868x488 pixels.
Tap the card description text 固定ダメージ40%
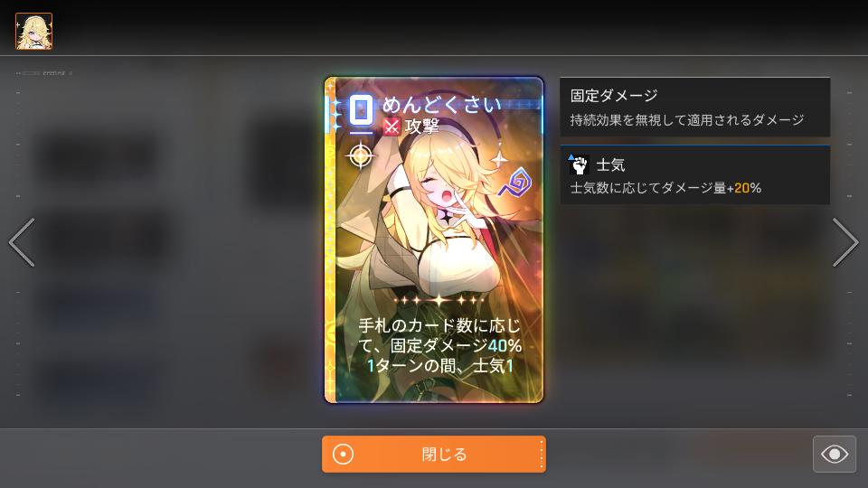pyautogui.click(x=456, y=346)
